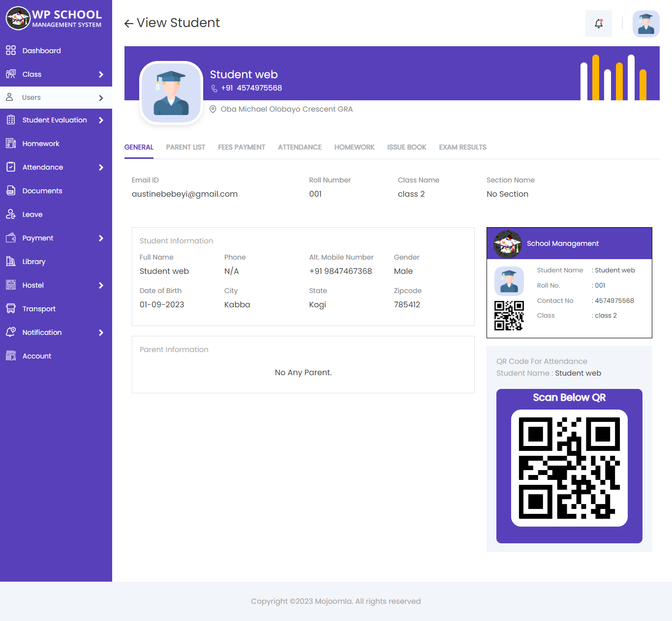Expand the Hostel submenu arrow

point(101,285)
